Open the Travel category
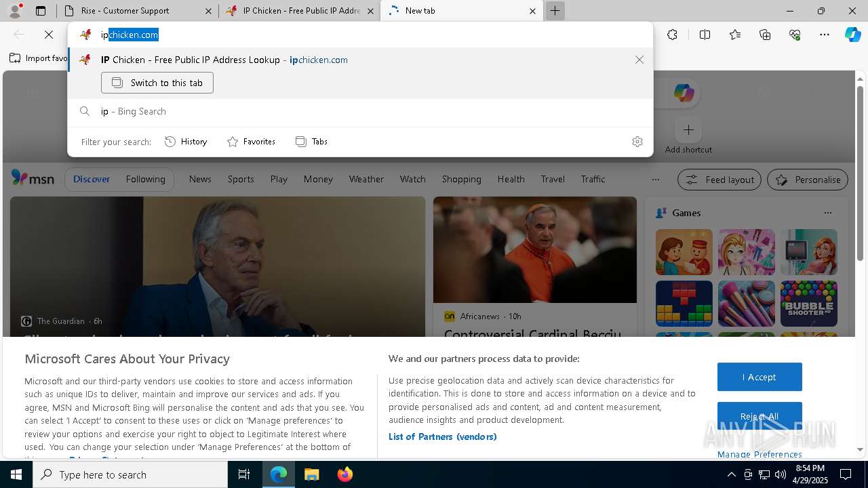Image resolution: width=868 pixels, height=488 pixels. pyautogui.click(x=553, y=179)
